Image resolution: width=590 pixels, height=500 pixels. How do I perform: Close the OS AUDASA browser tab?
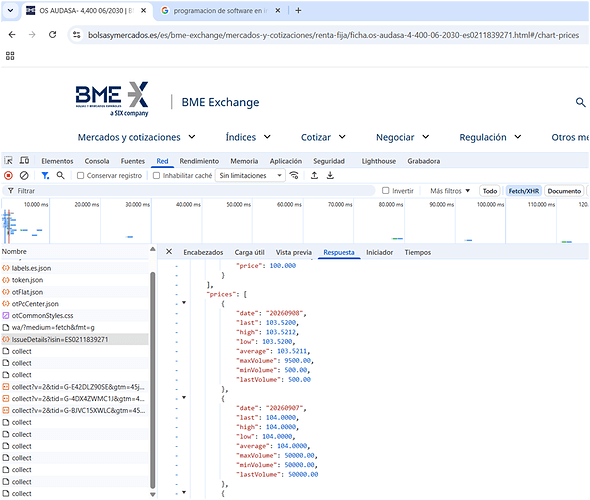[143, 11]
